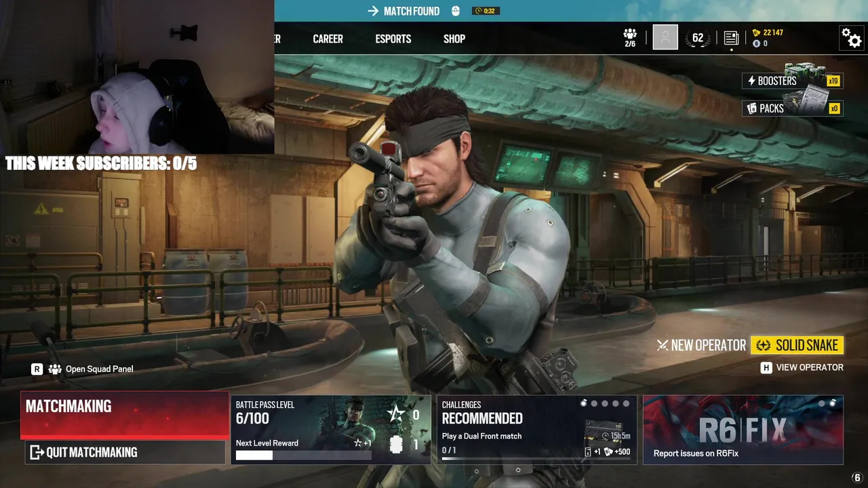Click Report issues on R6Fix link

(696, 453)
